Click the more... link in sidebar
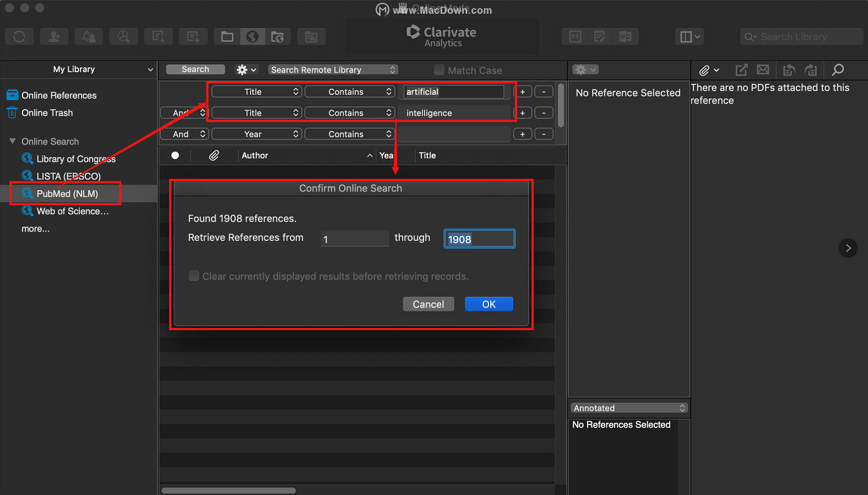Viewport: 868px width, 495px height. pos(35,229)
